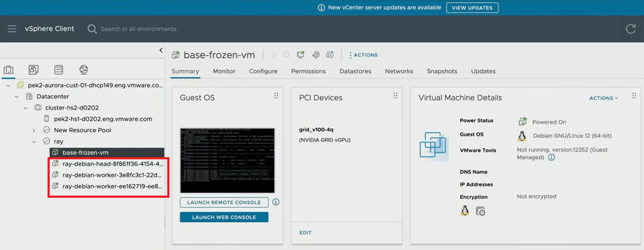The height and width of the screenshot is (250, 644).
Task: Click Debian GNU/Linux 12 (64-bit) text
Action: [572, 136]
